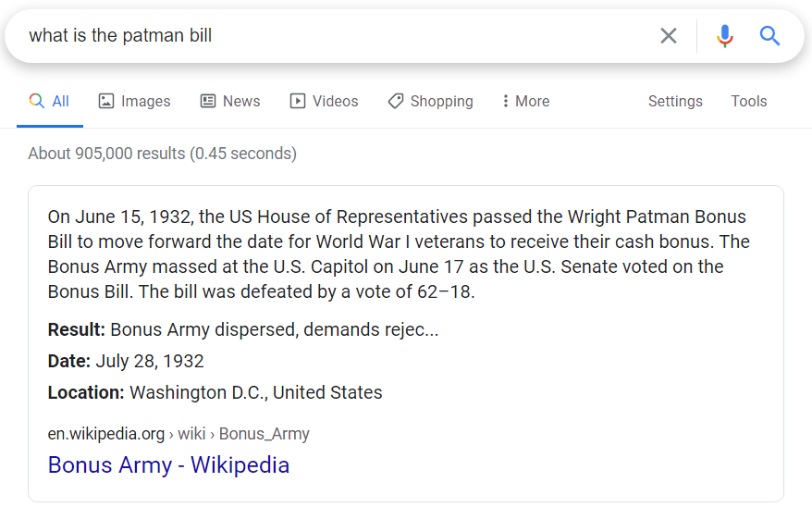Click the Videos tab play icon

tap(297, 101)
